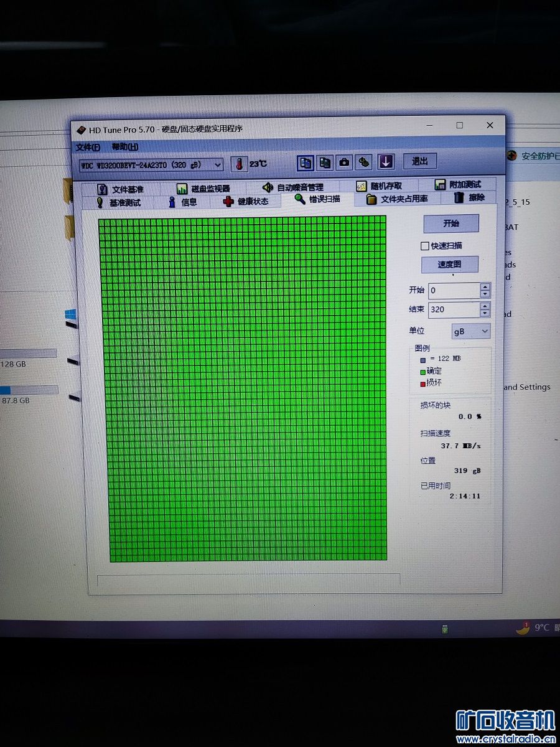Open the 随机存取 tab
Image resolution: width=560 pixels, height=747 pixels.
379,186
